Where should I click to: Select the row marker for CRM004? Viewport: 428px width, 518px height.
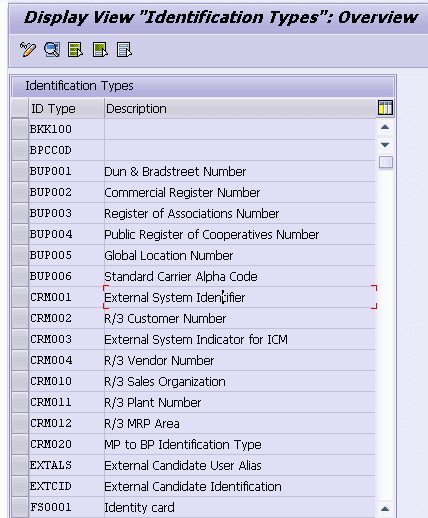point(20,360)
